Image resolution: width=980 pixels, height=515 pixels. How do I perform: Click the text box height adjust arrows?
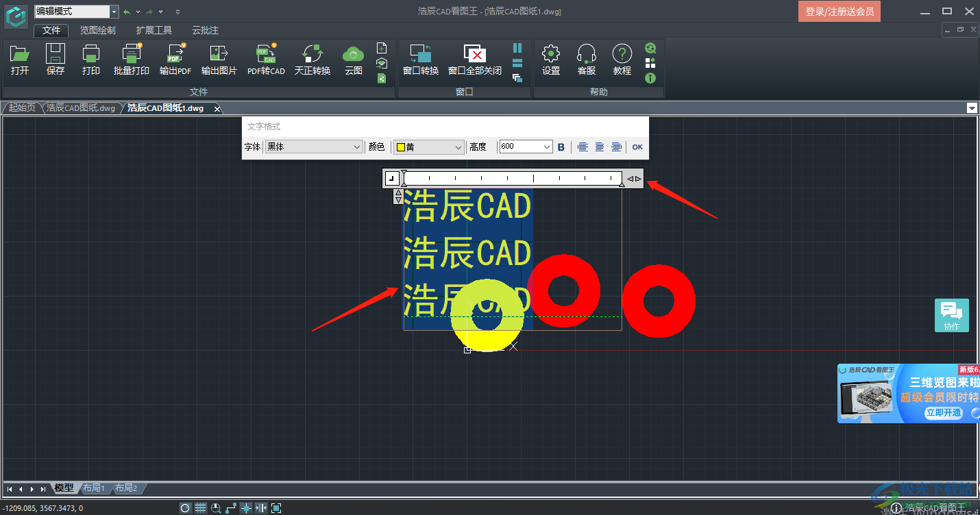[x=398, y=197]
